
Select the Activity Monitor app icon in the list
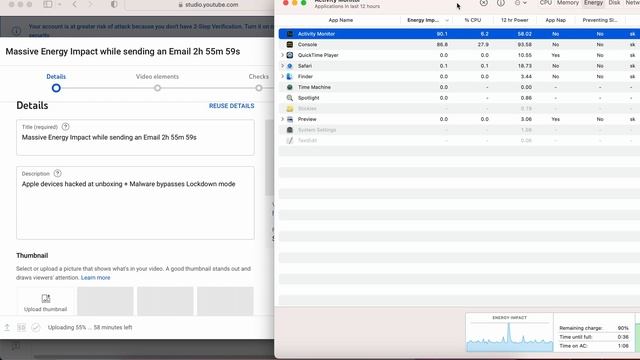(x=290, y=34)
